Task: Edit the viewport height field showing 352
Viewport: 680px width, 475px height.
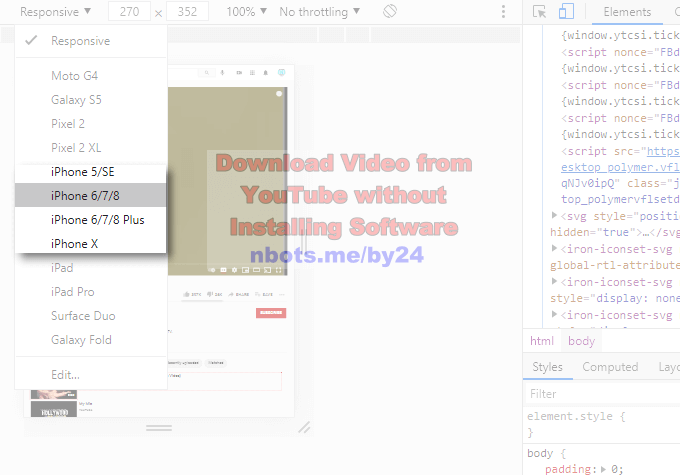Action: pos(187,12)
